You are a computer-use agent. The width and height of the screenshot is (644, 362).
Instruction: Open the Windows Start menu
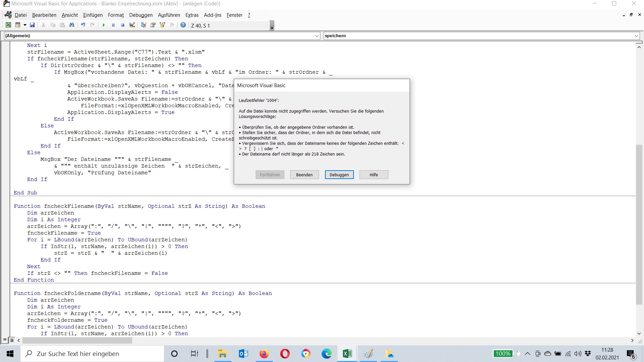tap(10, 354)
